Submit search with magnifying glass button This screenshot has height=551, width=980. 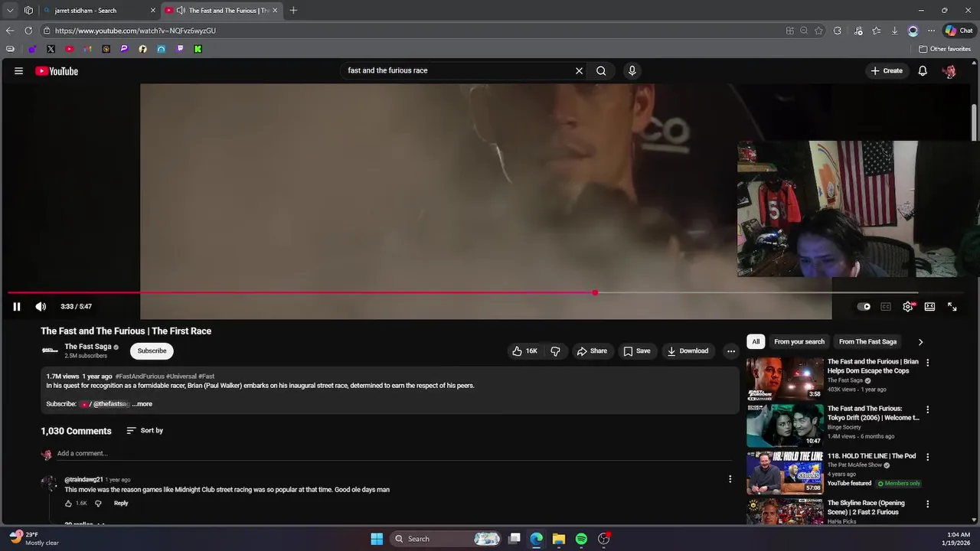pos(601,70)
